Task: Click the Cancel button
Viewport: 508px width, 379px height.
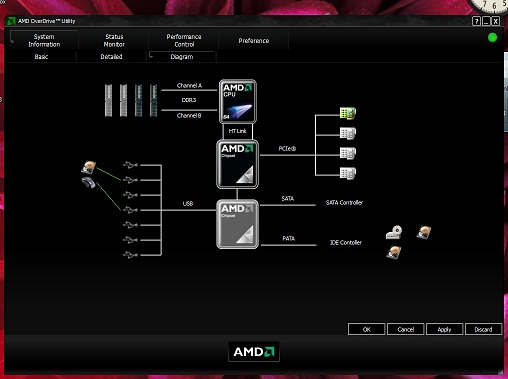Action: 405,329
